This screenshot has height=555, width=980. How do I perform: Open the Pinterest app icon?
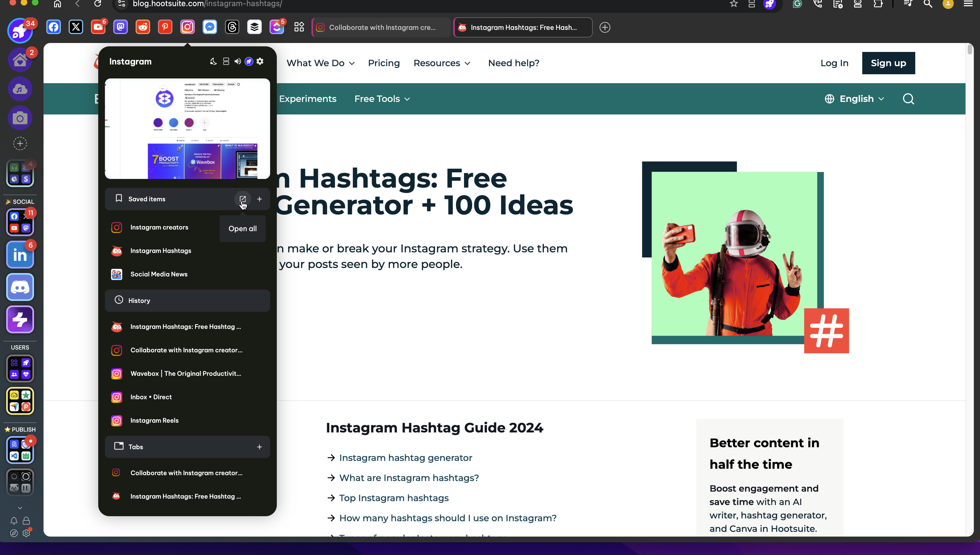click(x=165, y=27)
